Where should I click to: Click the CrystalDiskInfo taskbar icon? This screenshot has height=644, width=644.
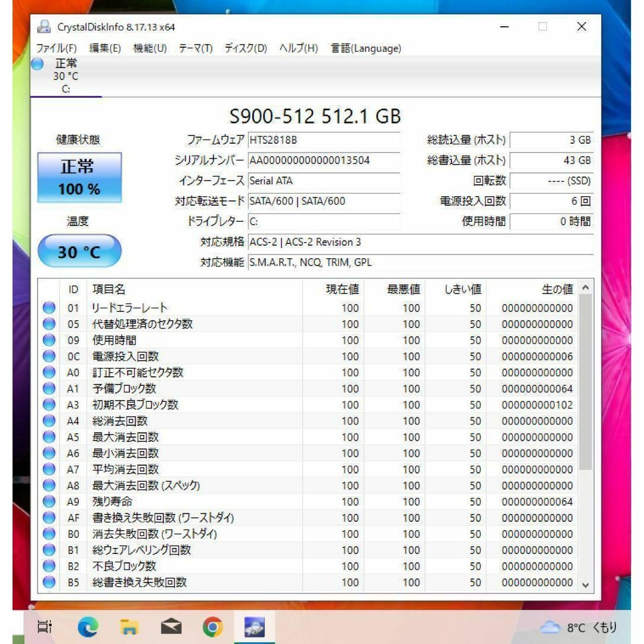[x=255, y=627]
